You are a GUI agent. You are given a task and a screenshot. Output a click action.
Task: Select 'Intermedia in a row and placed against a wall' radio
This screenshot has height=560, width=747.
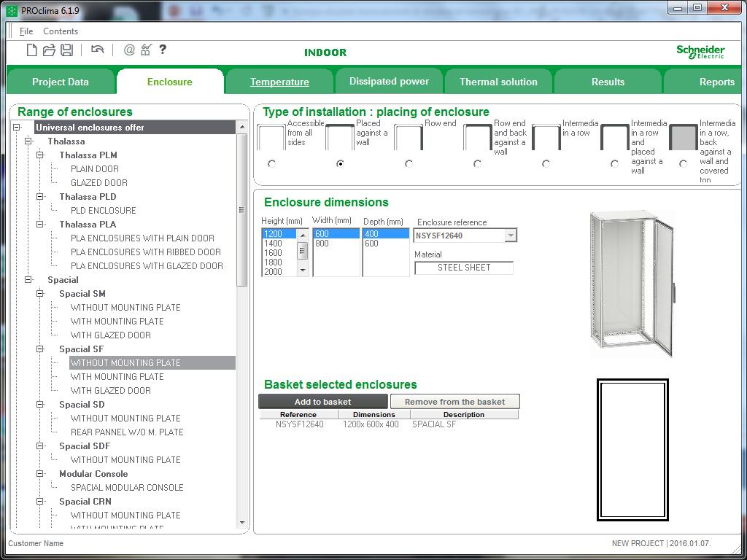click(x=614, y=163)
